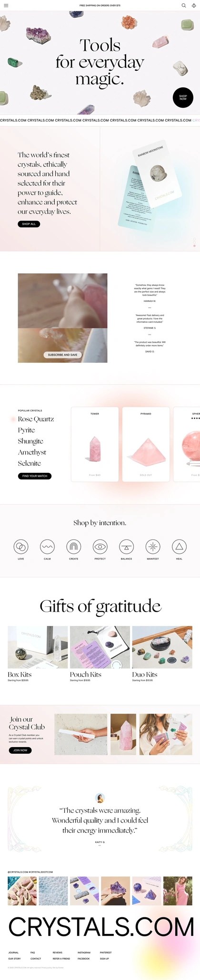Click Find Your Match button

click(x=35, y=476)
